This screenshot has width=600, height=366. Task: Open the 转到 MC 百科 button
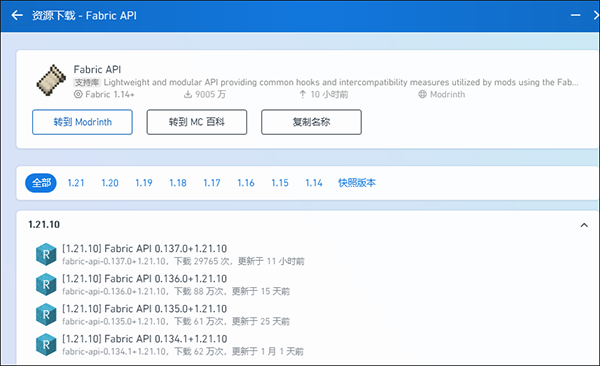coord(197,122)
